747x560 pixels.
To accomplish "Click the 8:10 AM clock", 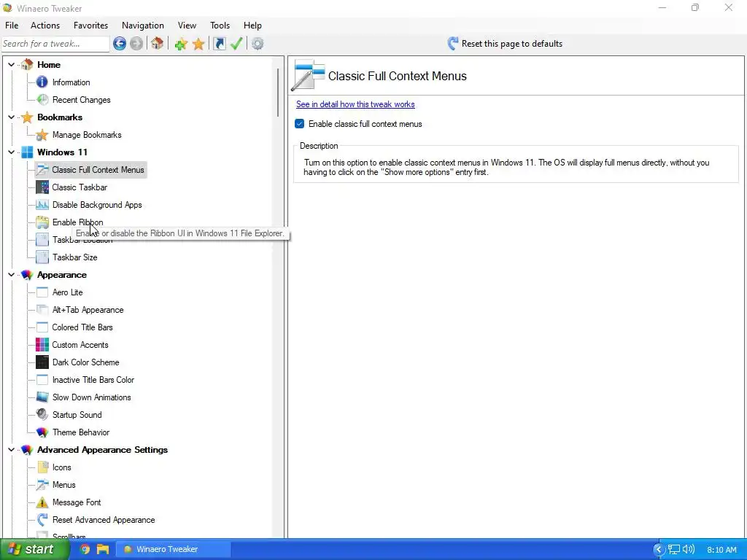I will 721,550.
